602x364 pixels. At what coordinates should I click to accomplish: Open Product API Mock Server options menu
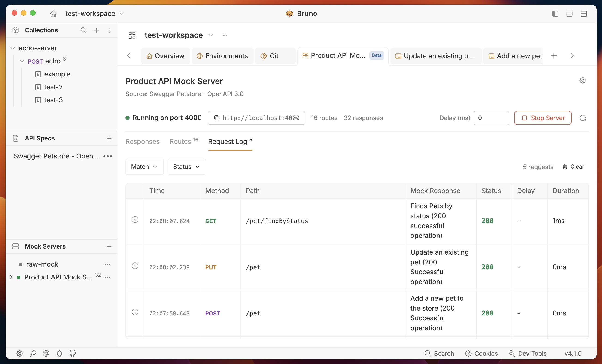[107, 277]
